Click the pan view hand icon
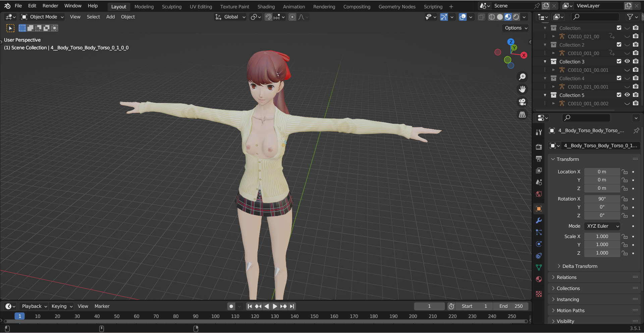This screenshot has width=644, height=333. pos(522,89)
